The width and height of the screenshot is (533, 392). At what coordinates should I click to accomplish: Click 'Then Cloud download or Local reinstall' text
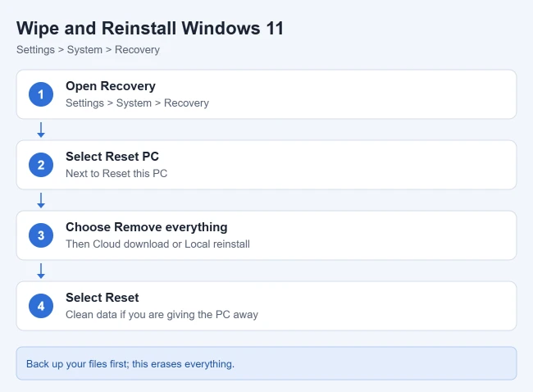click(157, 244)
